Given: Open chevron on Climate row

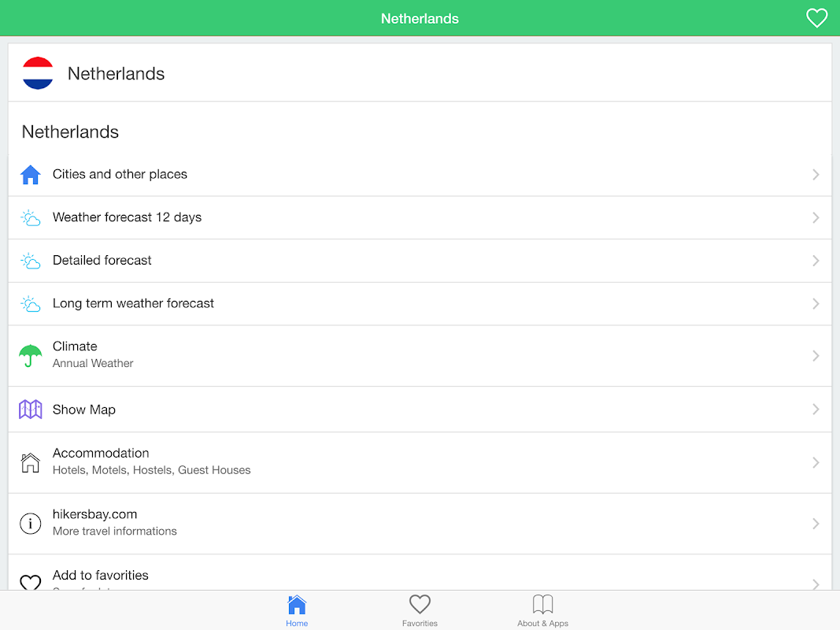Looking at the screenshot, I should pos(816,356).
